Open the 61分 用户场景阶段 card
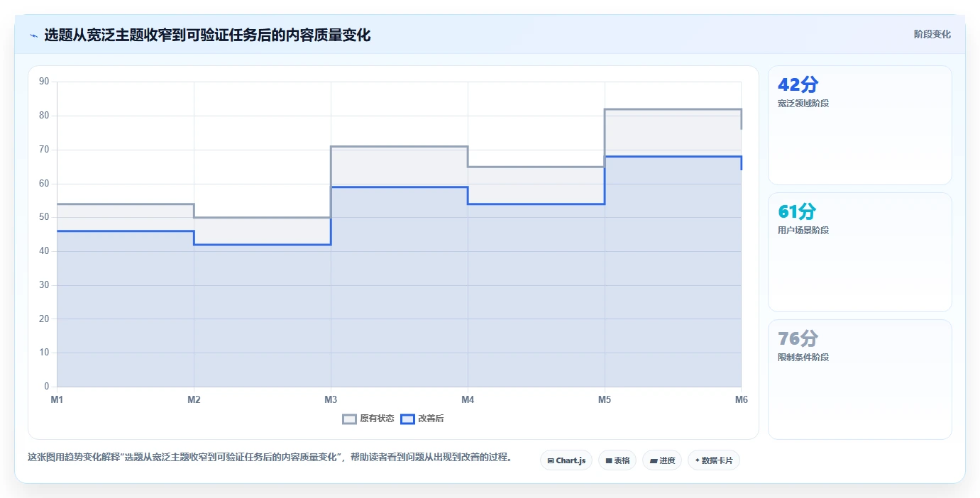 pyautogui.click(x=859, y=252)
